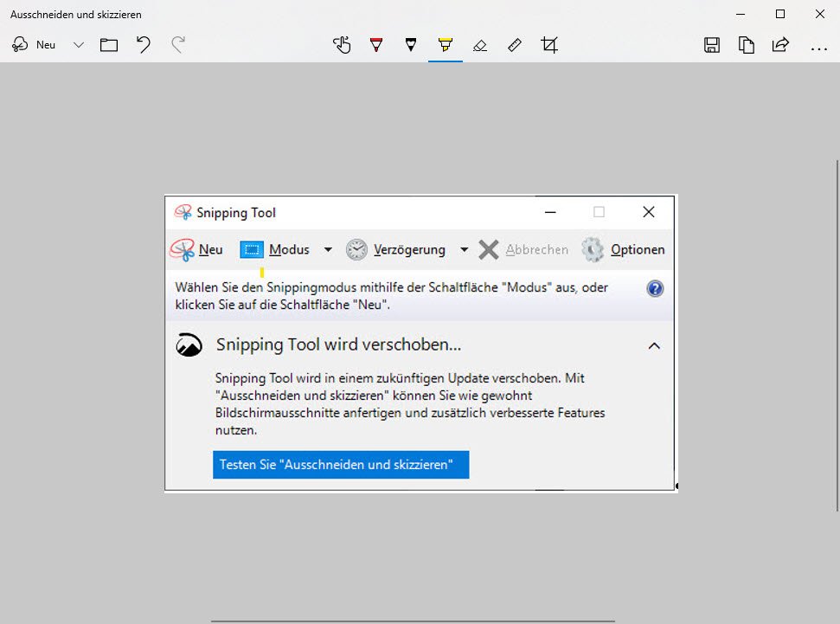840x624 pixels.
Task: Click the horizontal scrollbar at the bottom
Action: click(x=413, y=621)
